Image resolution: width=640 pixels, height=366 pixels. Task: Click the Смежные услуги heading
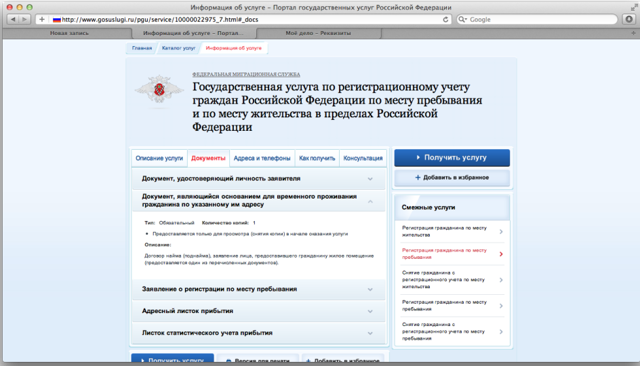point(428,208)
